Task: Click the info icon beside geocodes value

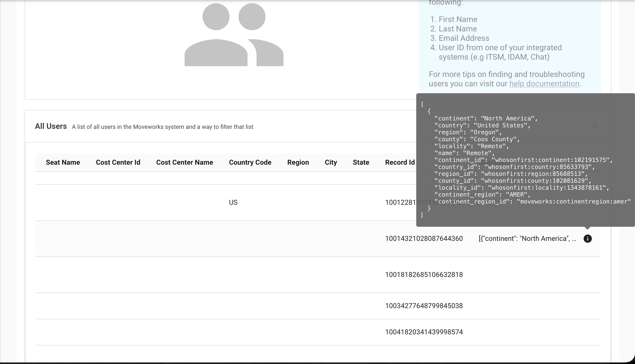Action: point(587,238)
